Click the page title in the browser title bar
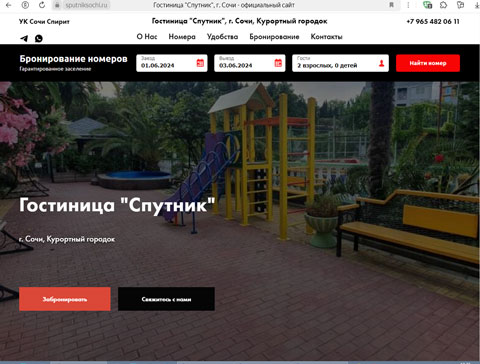The width and height of the screenshot is (480, 364). tap(224, 5)
